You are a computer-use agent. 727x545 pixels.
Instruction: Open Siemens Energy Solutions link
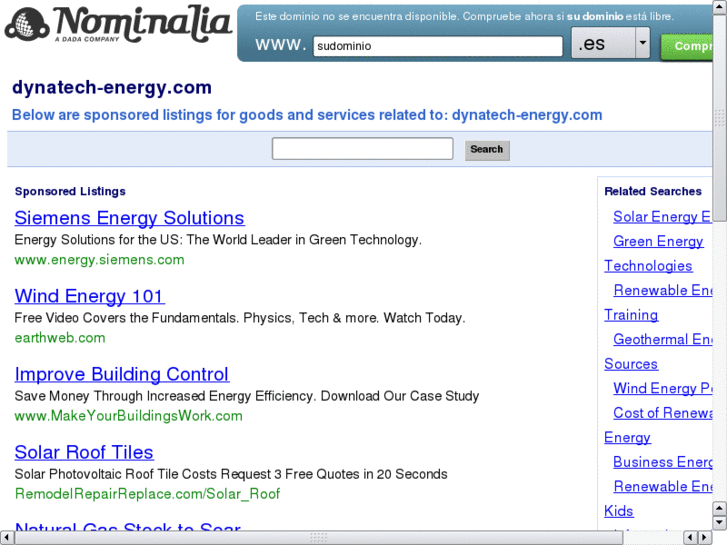click(129, 218)
